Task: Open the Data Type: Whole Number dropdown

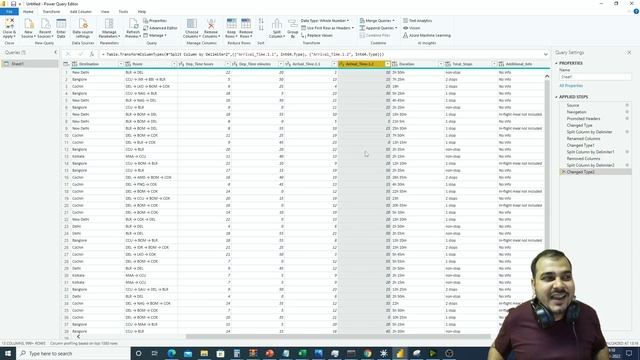Action: (x=325, y=20)
